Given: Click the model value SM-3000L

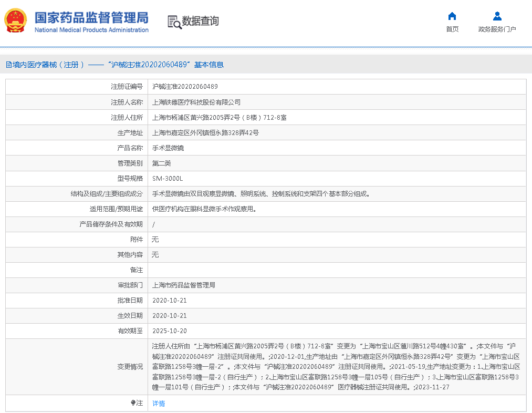Looking at the screenshot, I should 168,179.
